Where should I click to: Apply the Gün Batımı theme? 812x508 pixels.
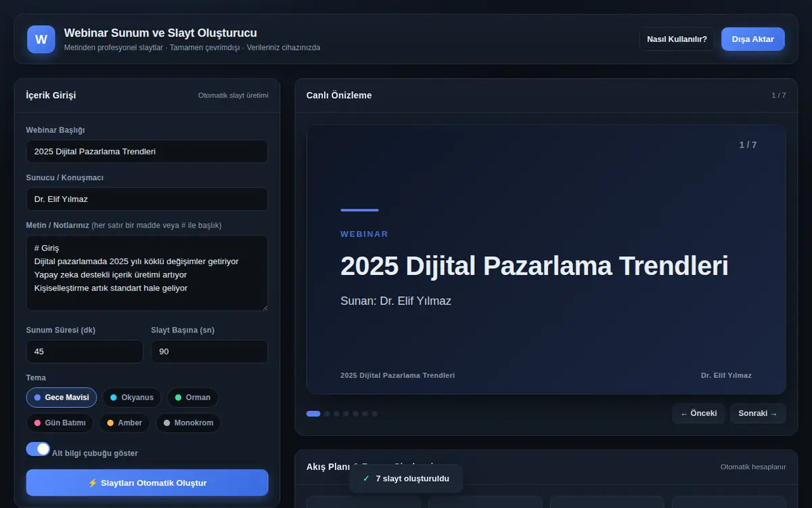[x=60, y=423]
